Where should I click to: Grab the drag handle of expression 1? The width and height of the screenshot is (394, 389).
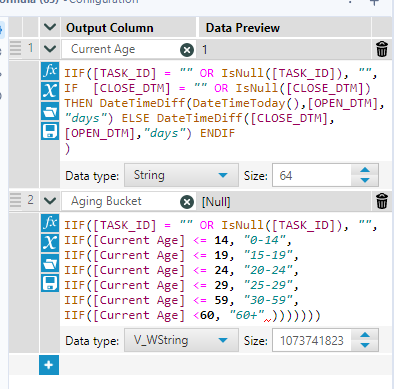(15, 48)
